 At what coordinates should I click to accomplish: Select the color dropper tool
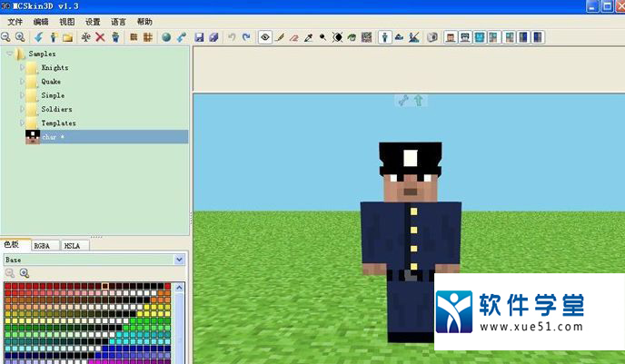309,37
